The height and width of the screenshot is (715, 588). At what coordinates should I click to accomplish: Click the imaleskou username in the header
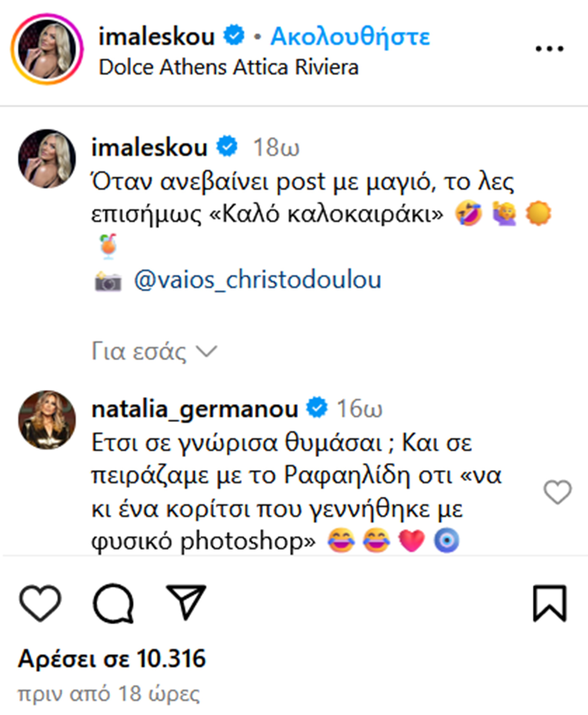[x=157, y=36]
